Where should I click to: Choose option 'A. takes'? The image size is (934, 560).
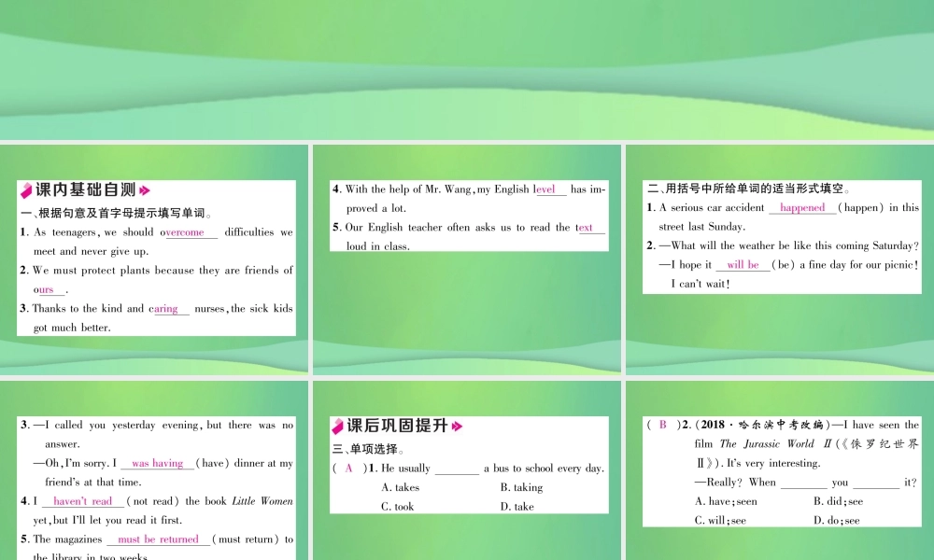(x=401, y=487)
